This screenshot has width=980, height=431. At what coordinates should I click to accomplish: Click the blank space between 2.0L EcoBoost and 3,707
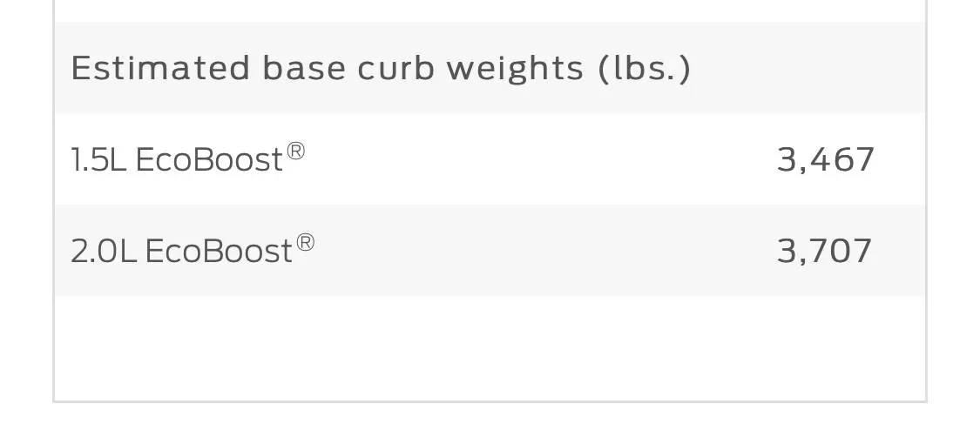(x=540, y=251)
